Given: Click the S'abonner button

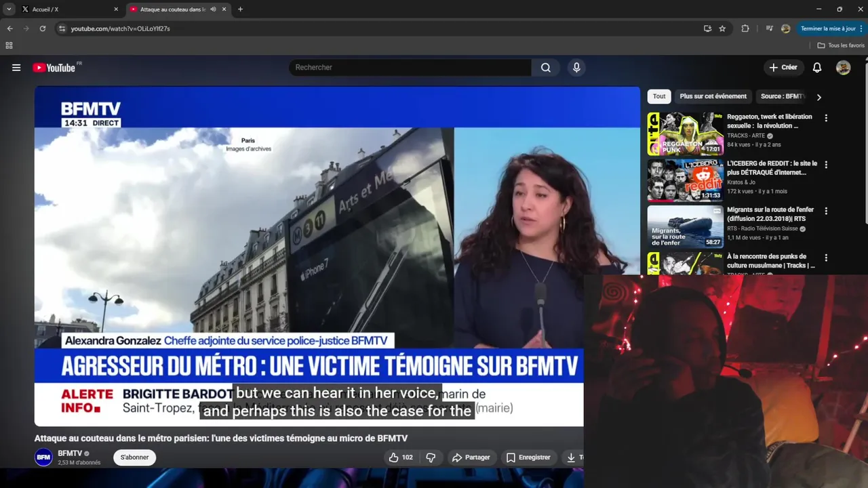Looking at the screenshot, I should coord(134,457).
